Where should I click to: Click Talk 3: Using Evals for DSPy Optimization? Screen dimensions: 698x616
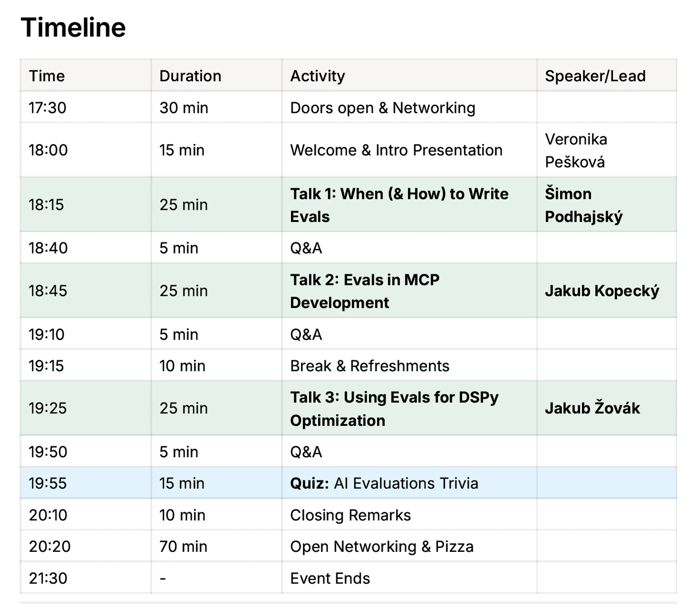coord(394,409)
